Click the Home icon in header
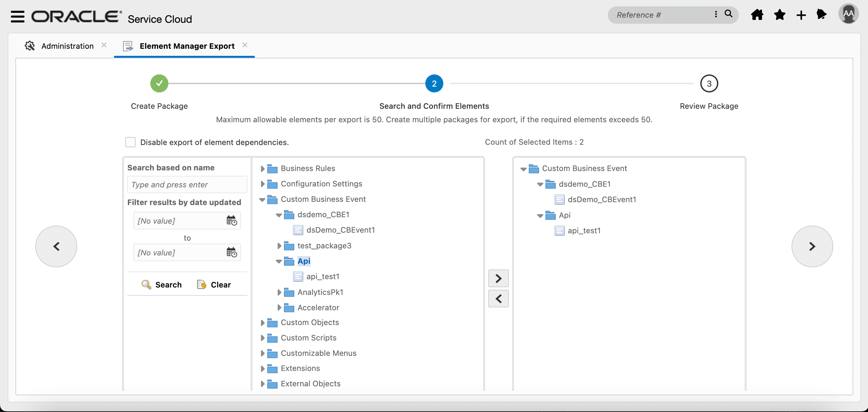Image resolution: width=868 pixels, height=412 pixels. 757,15
